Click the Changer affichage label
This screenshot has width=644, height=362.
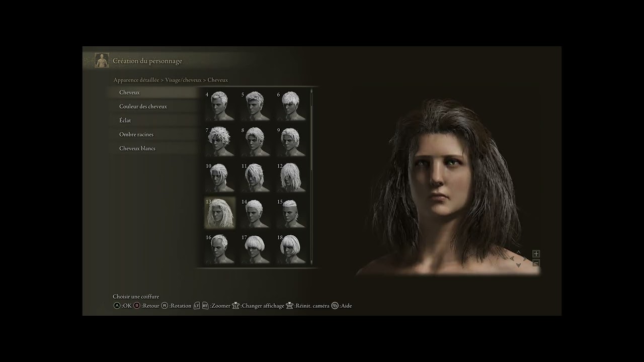(263, 306)
